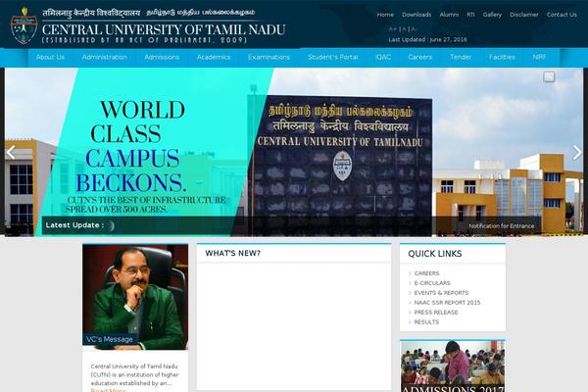588x392 pixels.
Task: Open the Facilities menu
Action: click(502, 57)
